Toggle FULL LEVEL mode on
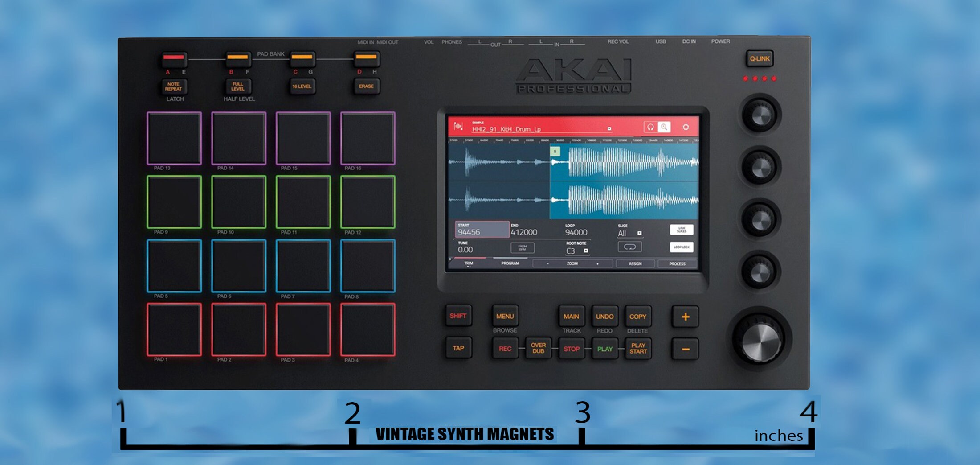980x465 pixels. click(238, 86)
